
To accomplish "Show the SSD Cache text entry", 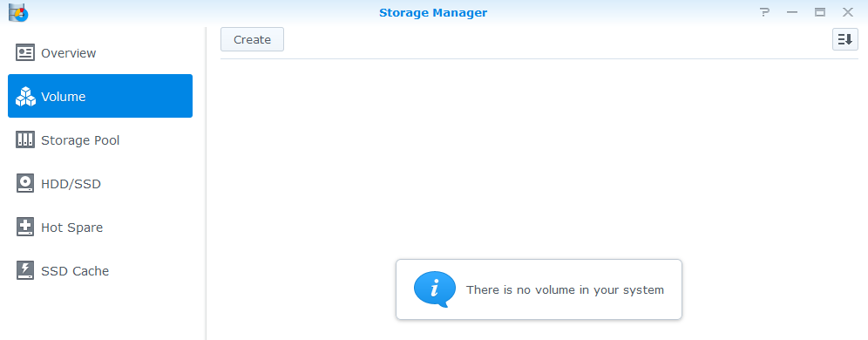I will [x=75, y=271].
